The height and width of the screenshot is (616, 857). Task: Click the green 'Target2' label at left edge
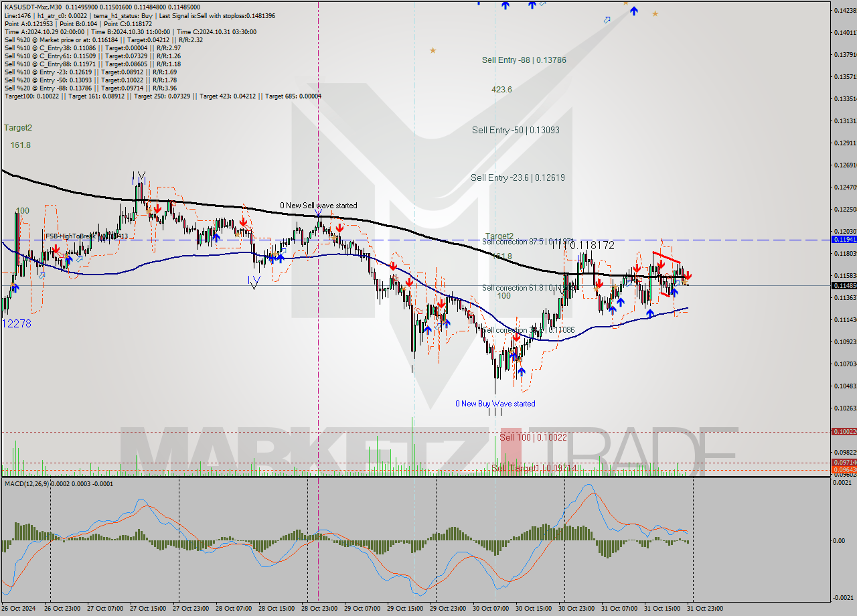click(x=18, y=127)
